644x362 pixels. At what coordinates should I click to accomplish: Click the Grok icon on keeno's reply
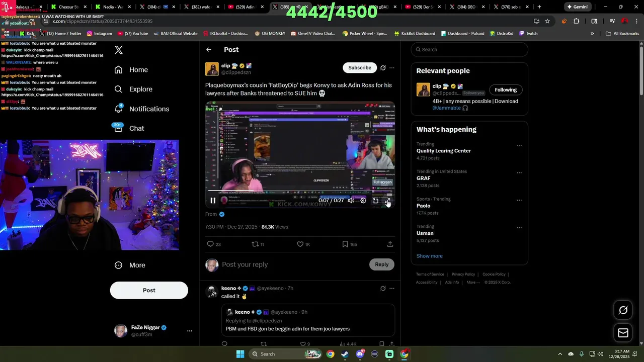pos(383,289)
